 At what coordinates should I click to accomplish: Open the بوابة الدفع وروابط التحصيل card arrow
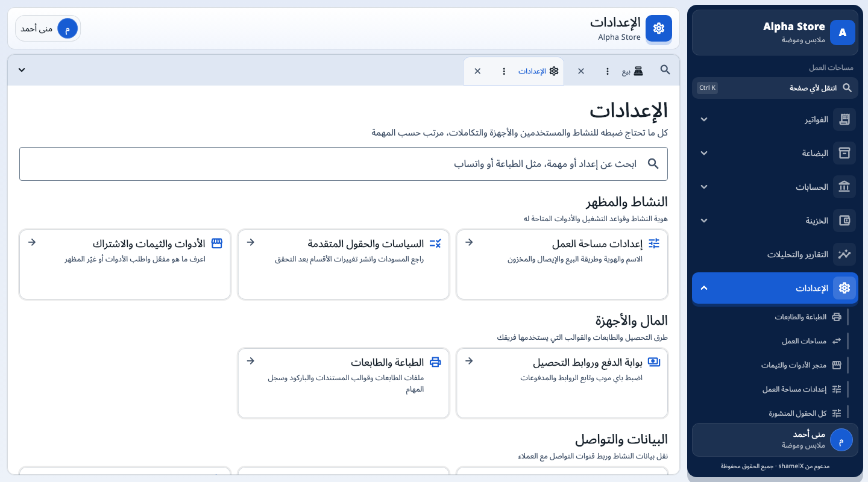click(469, 361)
